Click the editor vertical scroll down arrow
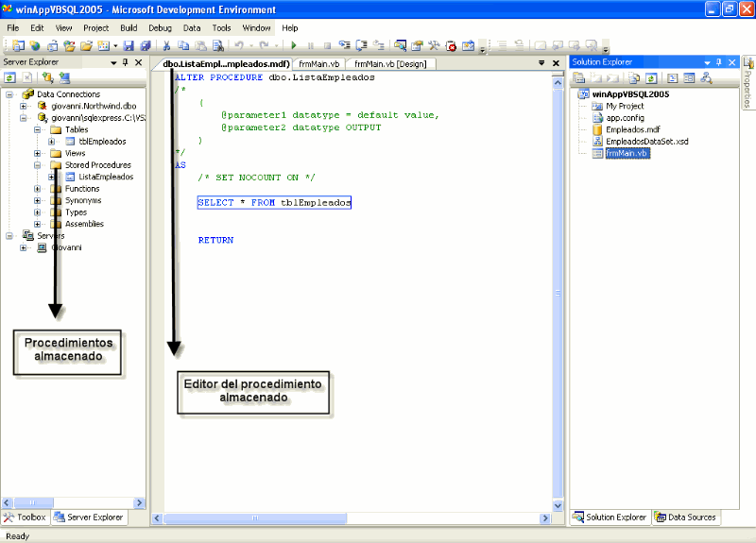Viewport: 756px width, 543px height. tap(558, 505)
